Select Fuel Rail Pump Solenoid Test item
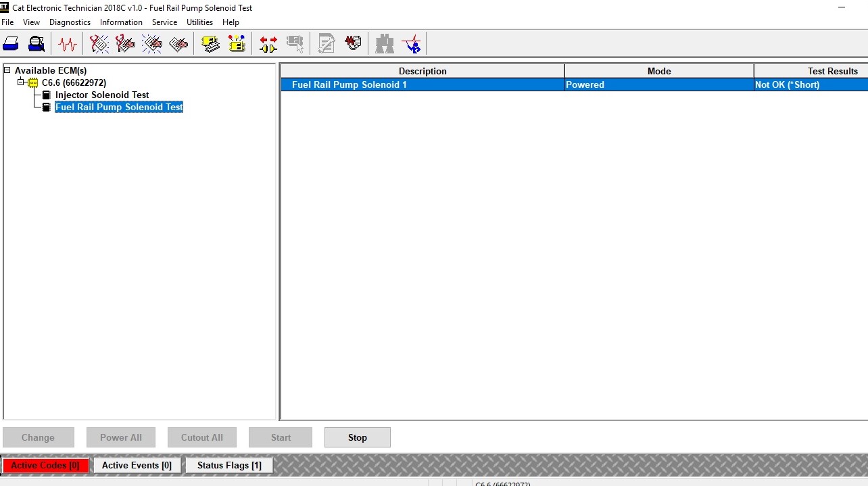This screenshot has height=486, width=868. click(x=119, y=107)
